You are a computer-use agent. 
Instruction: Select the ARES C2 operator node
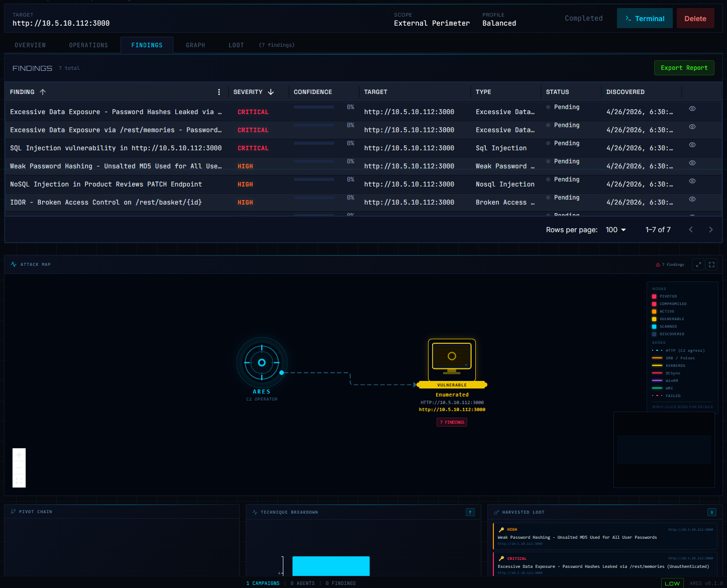point(262,362)
